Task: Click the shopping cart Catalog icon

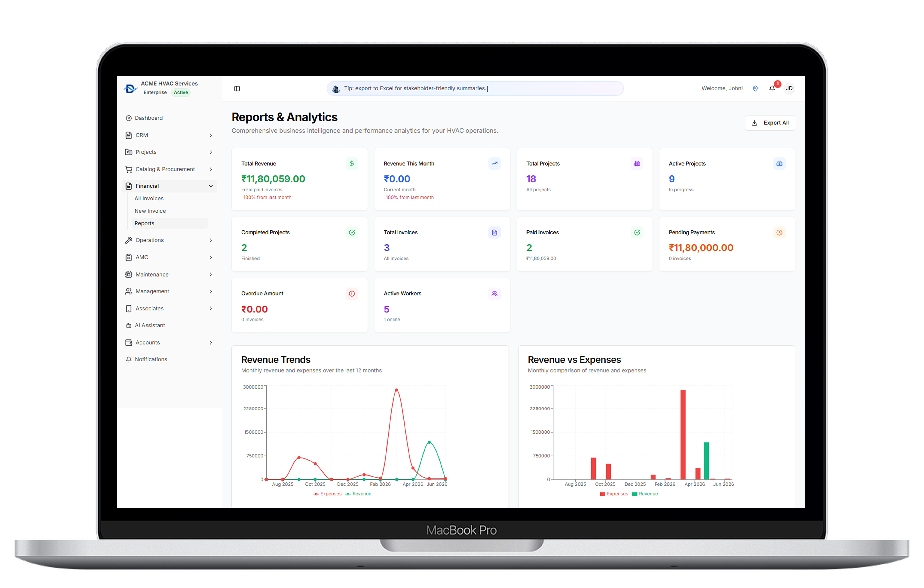Action: [129, 169]
